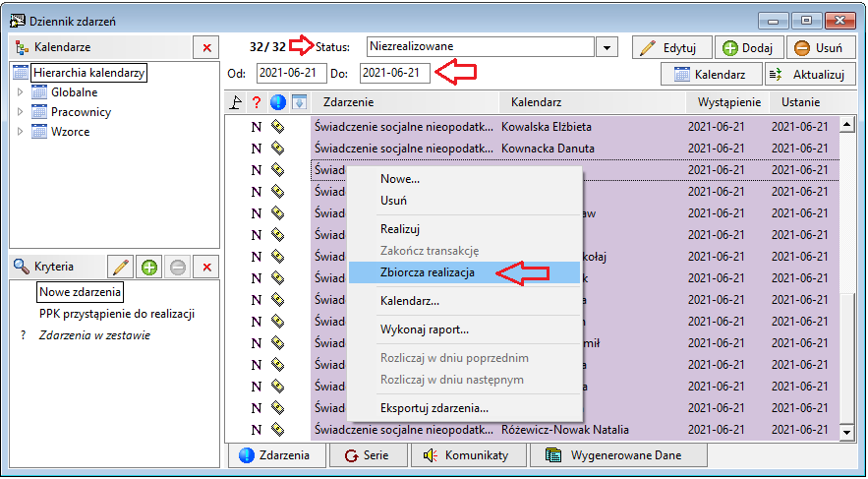Click the flag column header icon
Screen dimensions: 868x479
236,102
